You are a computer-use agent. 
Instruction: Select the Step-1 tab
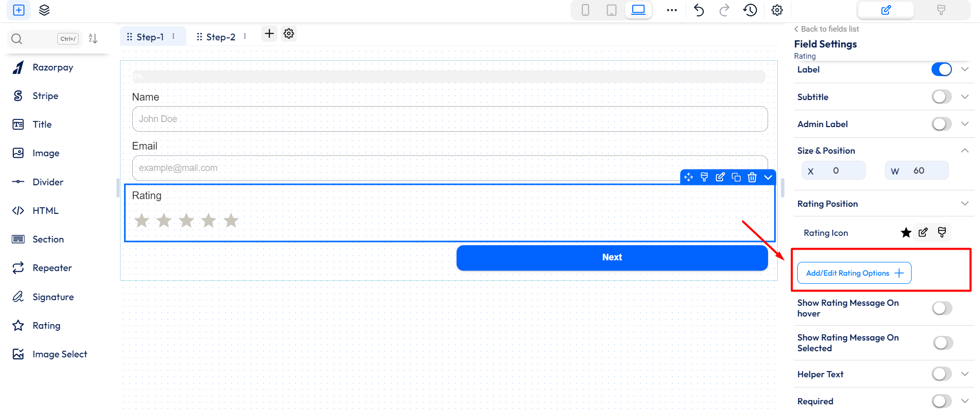tap(150, 37)
